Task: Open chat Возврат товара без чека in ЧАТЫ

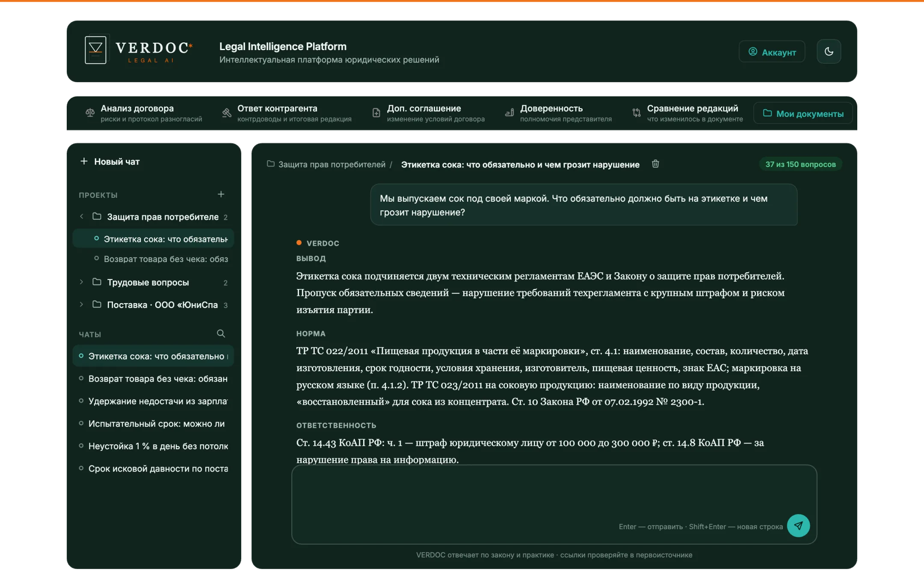Action: point(154,378)
